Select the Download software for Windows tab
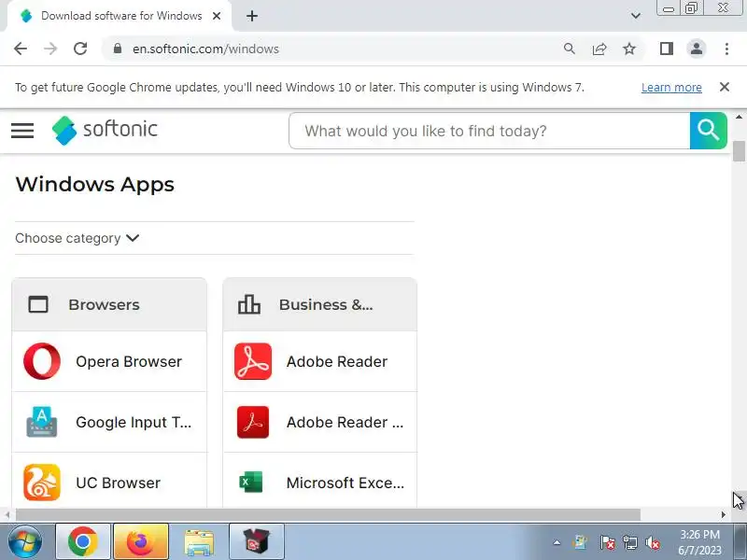Screen dimensions: 747x560 point(120,16)
